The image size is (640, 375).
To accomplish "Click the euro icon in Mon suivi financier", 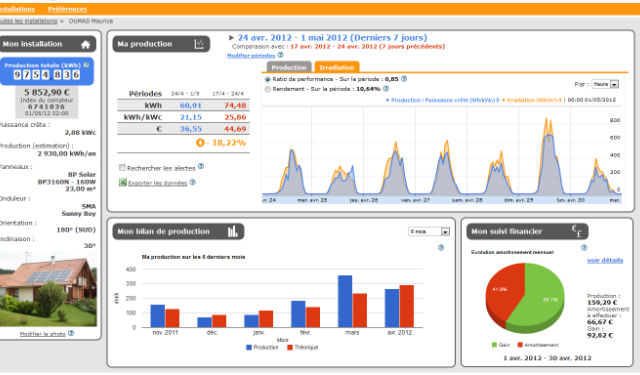I will (576, 231).
